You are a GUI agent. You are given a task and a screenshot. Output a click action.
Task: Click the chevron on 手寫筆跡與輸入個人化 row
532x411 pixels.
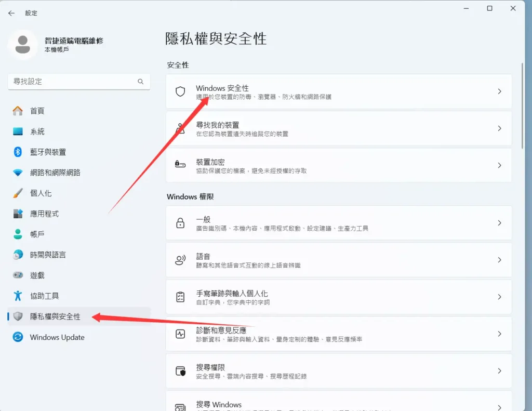499,297
